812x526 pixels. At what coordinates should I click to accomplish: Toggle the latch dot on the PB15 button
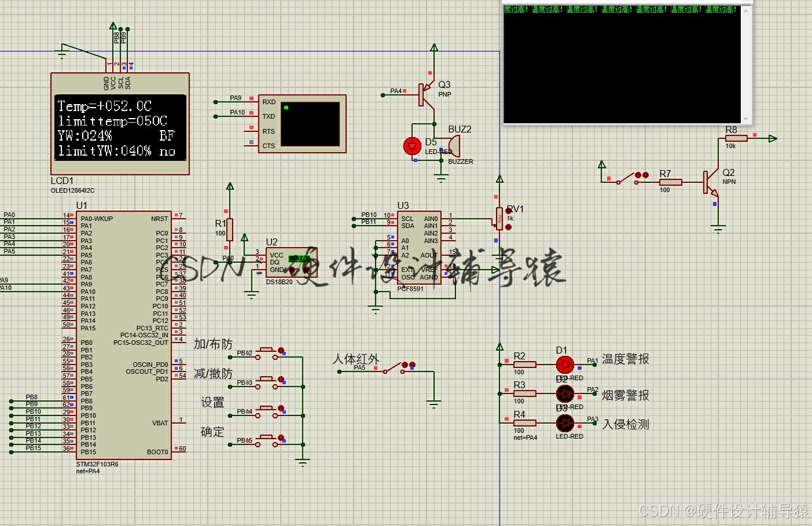(x=281, y=437)
